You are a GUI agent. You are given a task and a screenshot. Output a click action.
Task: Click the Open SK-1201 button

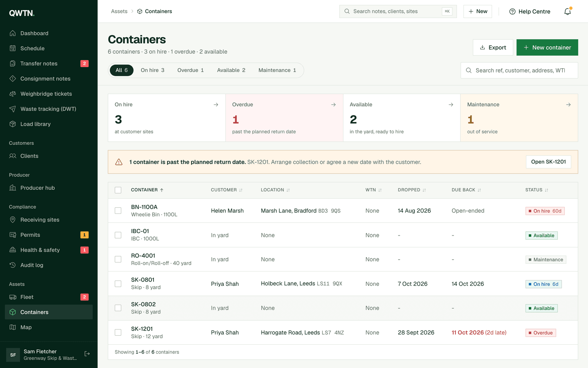[548, 162]
